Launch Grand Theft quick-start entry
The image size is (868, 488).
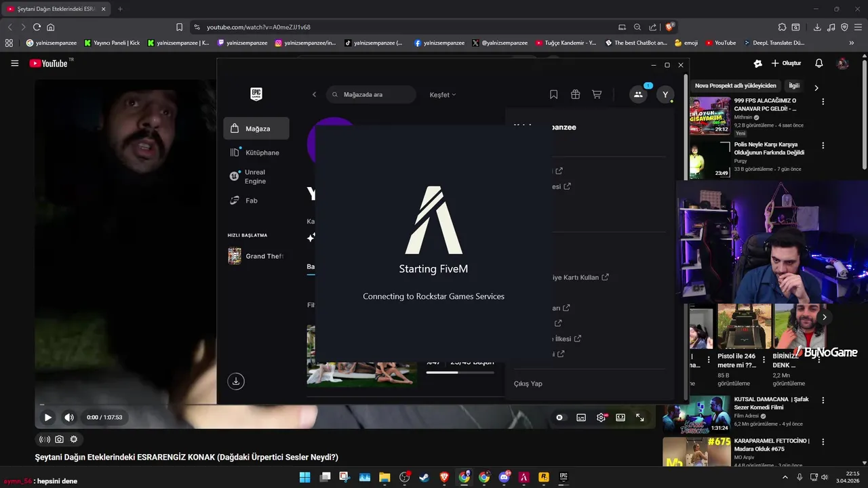pyautogui.click(x=256, y=256)
